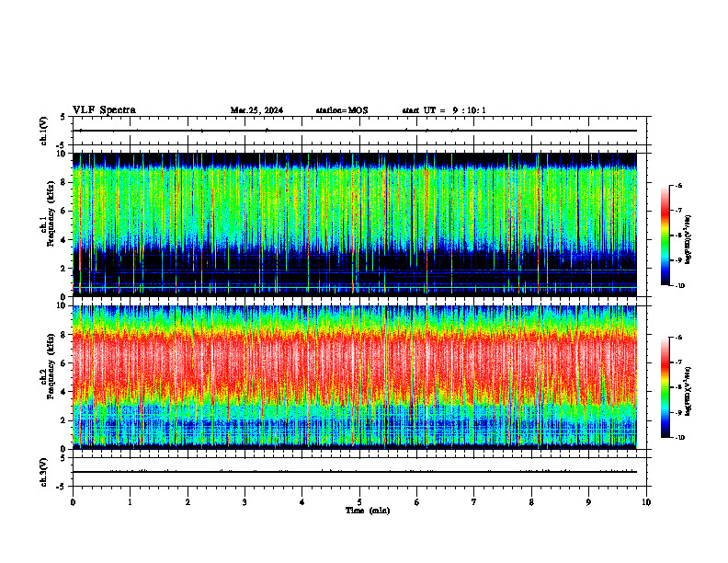Click the ch.2 "Frequency (kHz)" axis label

coord(51,366)
